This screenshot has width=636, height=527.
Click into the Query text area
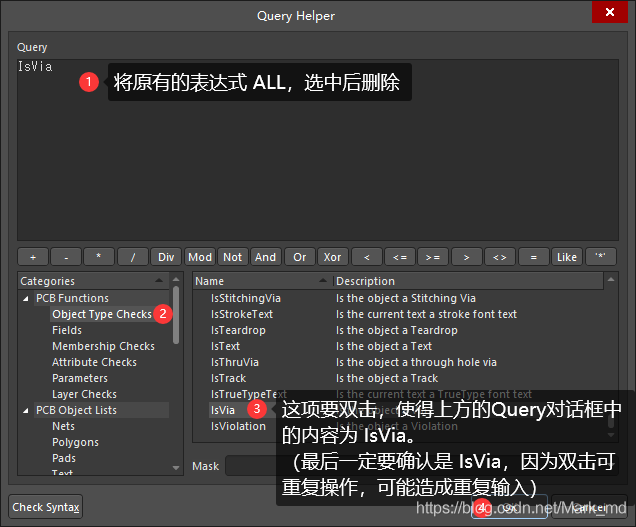[318, 150]
